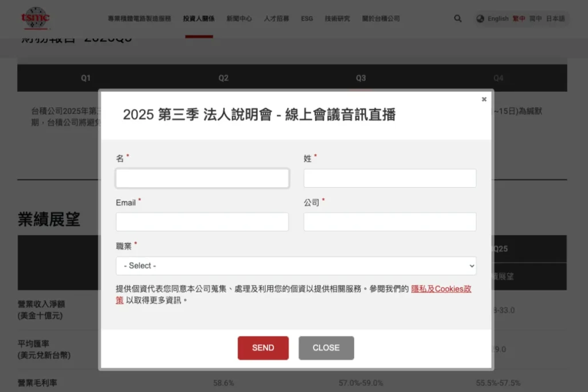Open the 人才招募 menu item
This screenshot has width=588, height=392.
point(276,18)
